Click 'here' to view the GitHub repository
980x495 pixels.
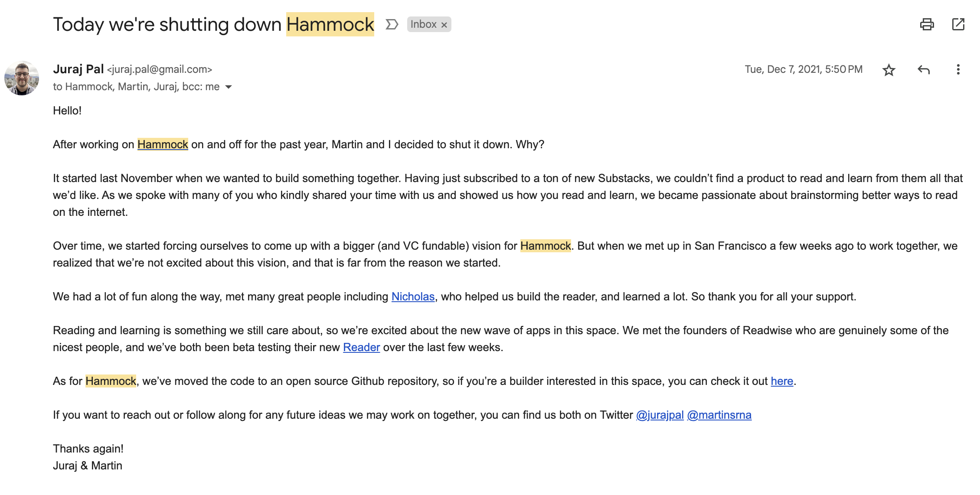(781, 381)
